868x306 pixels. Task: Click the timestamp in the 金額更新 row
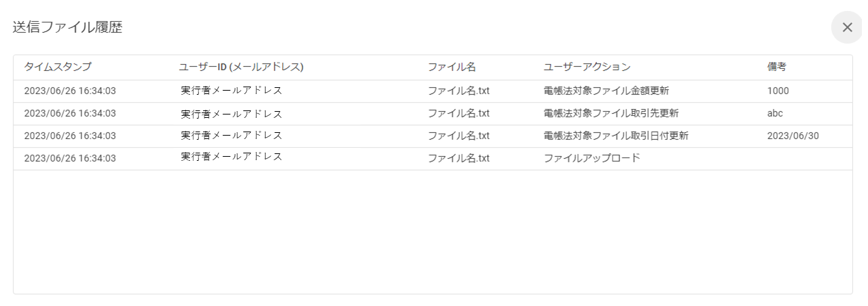click(69, 91)
